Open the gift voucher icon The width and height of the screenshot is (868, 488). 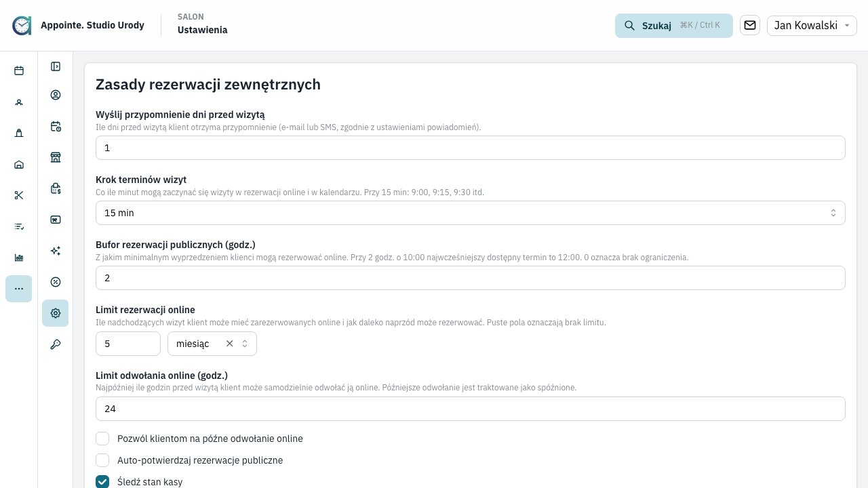click(56, 220)
